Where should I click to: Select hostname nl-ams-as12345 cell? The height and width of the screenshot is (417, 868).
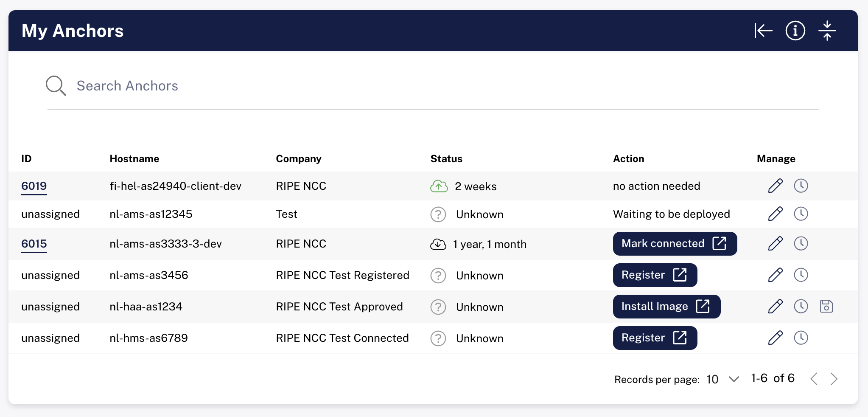pyautogui.click(x=151, y=214)
